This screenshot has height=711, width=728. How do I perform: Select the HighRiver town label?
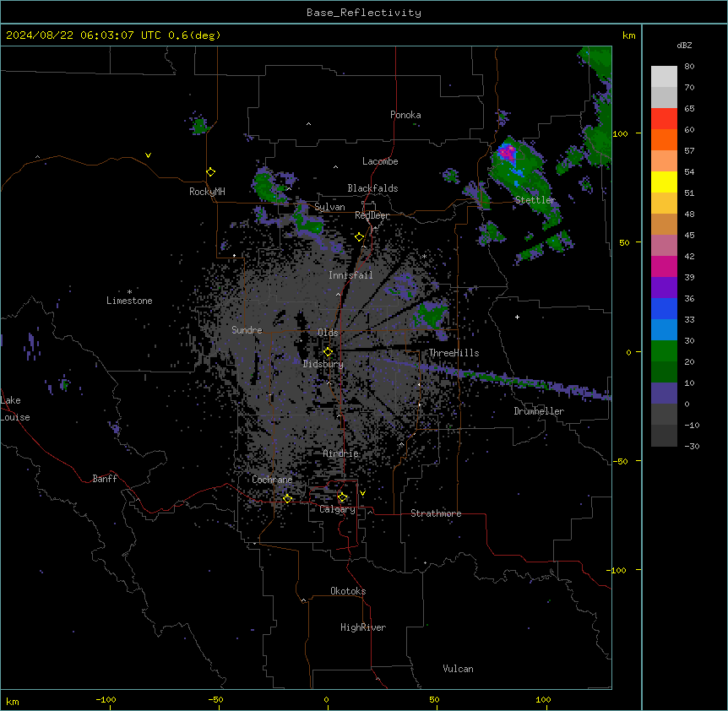coord(363,627)
